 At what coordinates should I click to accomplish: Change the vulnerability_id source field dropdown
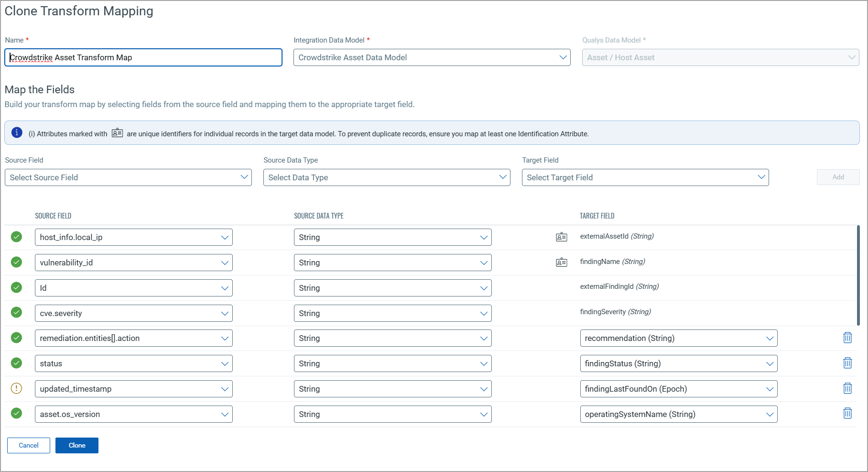[133, 263]
